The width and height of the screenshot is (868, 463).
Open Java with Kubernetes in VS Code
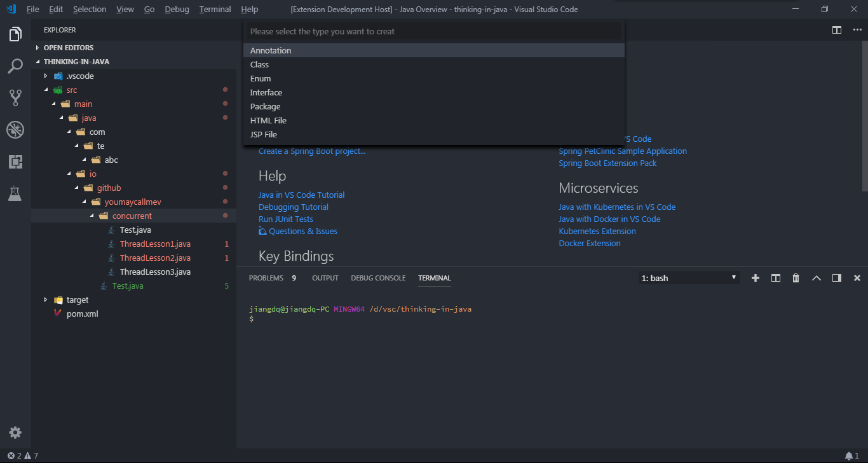click(x=617, y=207)
